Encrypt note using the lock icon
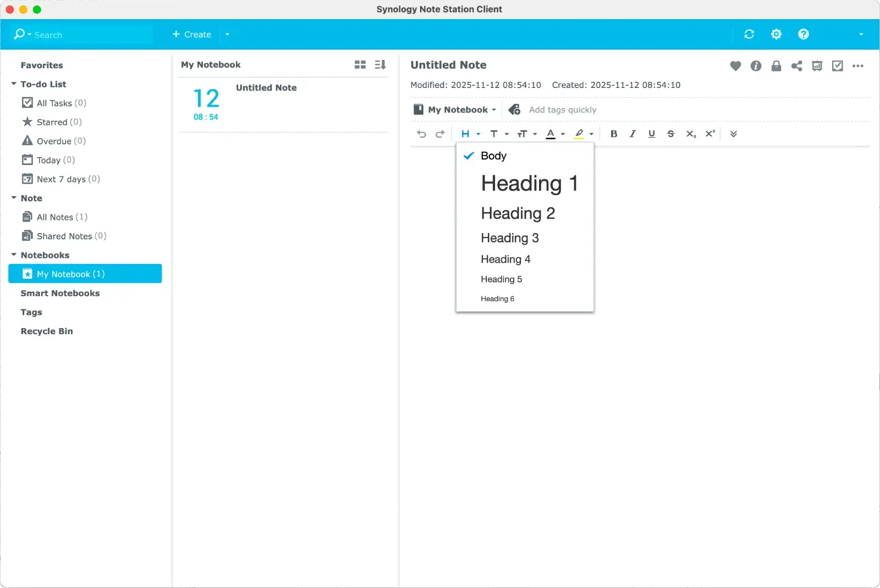The width and height of the screenshot is (880, 588). pos(776,66)
